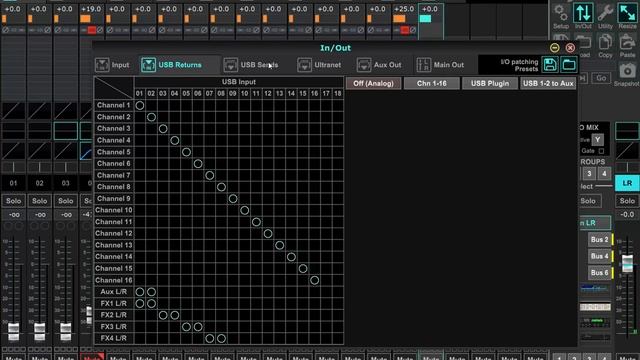Assign group 4
640x360 pixels.
point(604,173)
